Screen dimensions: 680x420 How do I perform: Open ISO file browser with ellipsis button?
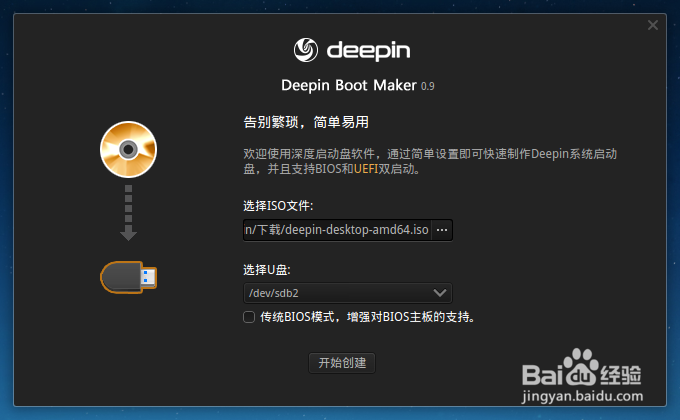(x=442, y=230)
